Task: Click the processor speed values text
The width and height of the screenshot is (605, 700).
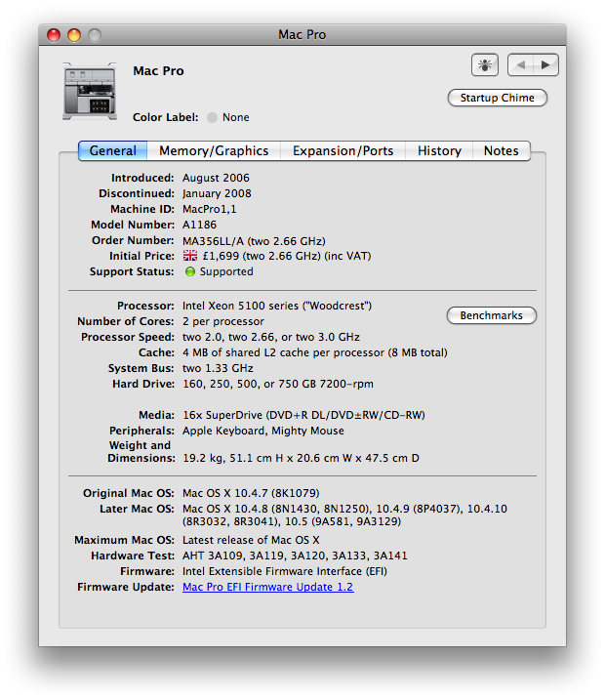Action: coord(271,337)
